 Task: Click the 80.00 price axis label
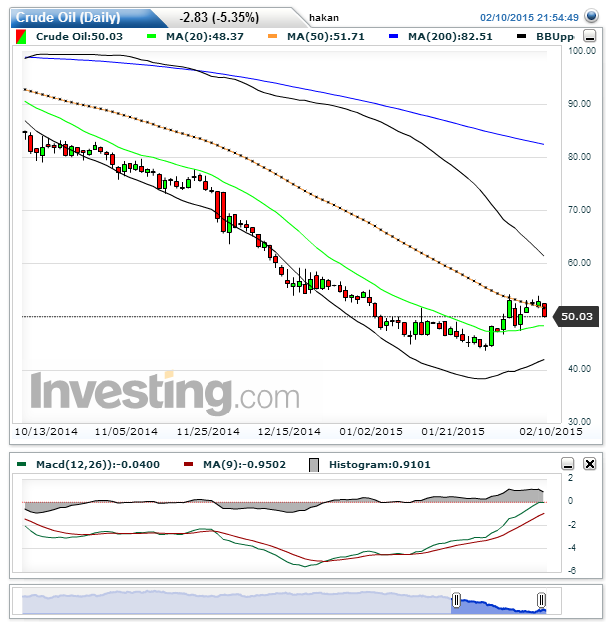click(579, 157)
